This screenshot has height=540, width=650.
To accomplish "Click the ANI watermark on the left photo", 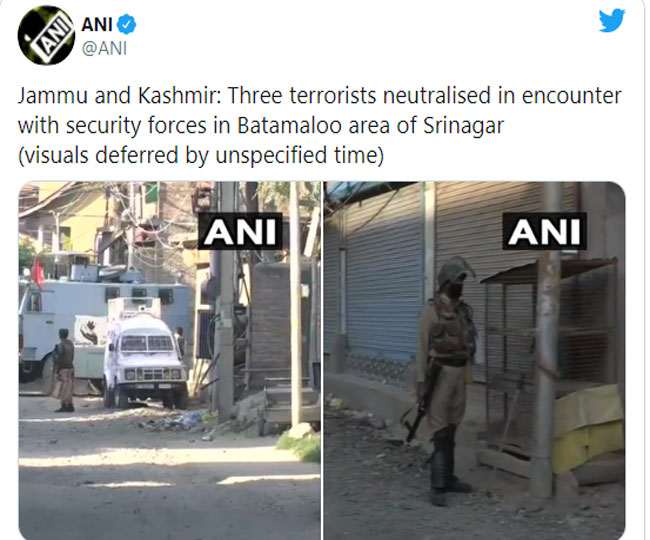I will (240, 232).
